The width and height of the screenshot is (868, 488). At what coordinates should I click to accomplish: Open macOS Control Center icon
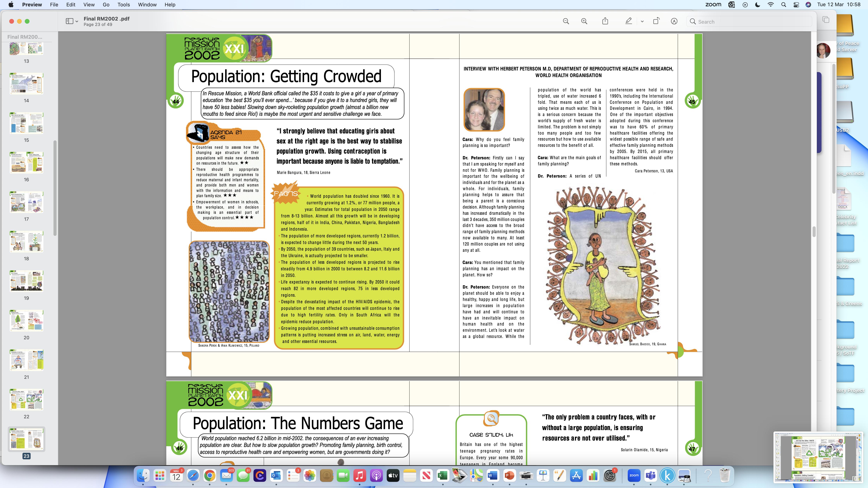[796, 5]
